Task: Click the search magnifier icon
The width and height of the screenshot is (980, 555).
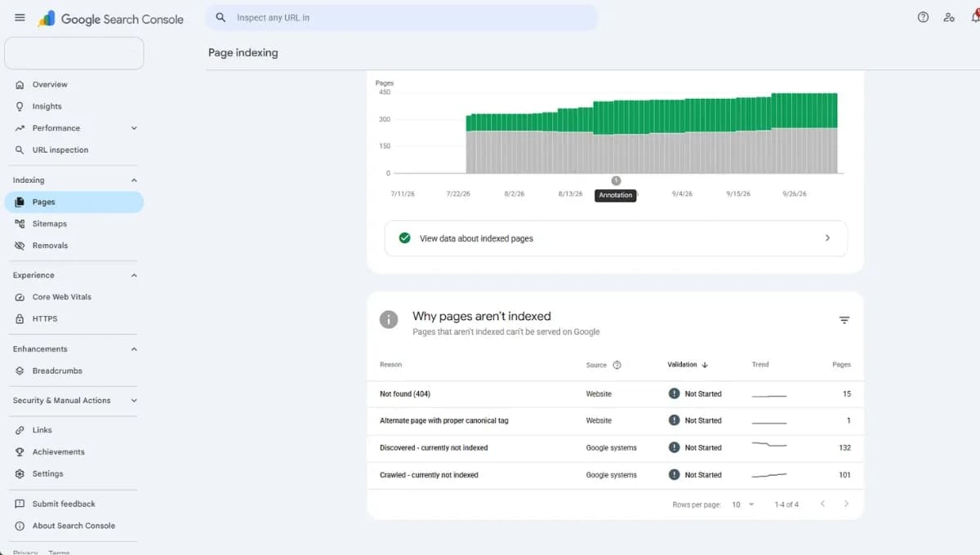Action: (220, 17)
